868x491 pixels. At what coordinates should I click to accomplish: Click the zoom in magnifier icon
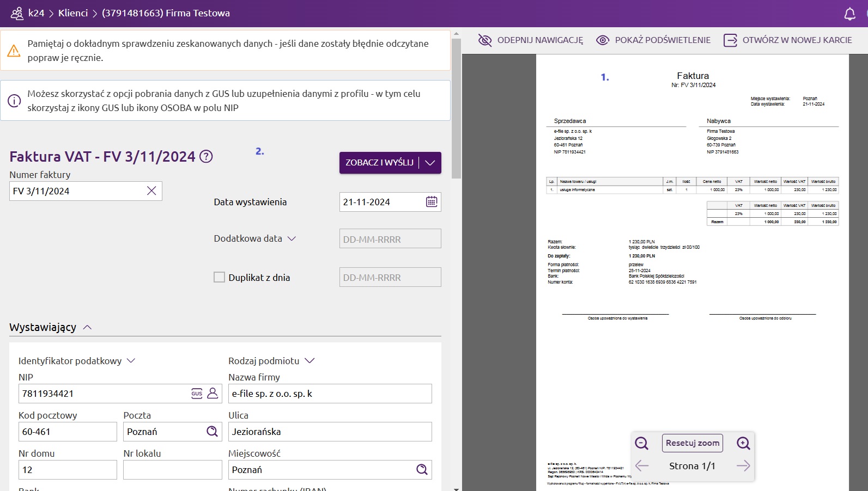pyautogui.click(x=743, y=443)
